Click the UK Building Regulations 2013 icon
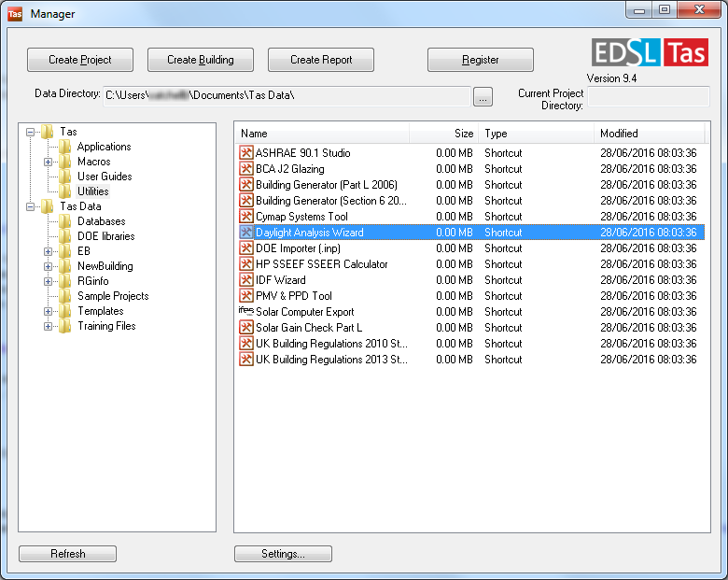 coord(246,359)
